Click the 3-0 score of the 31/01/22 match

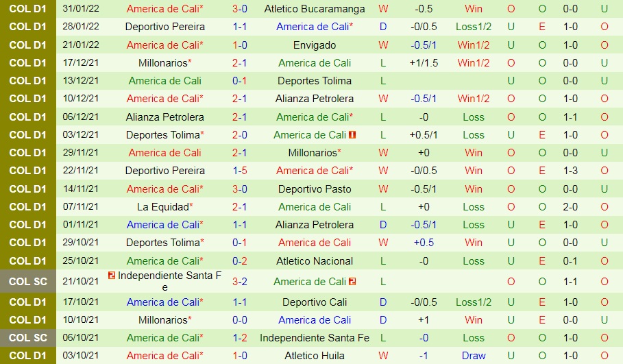(240, 9)
